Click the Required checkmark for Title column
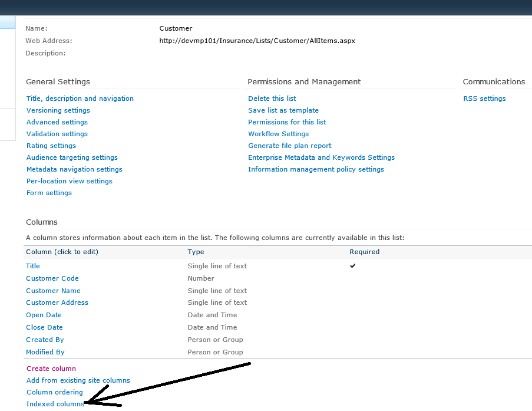The width and height of the screenshot is (532, 411). click(x=353, y=266)
